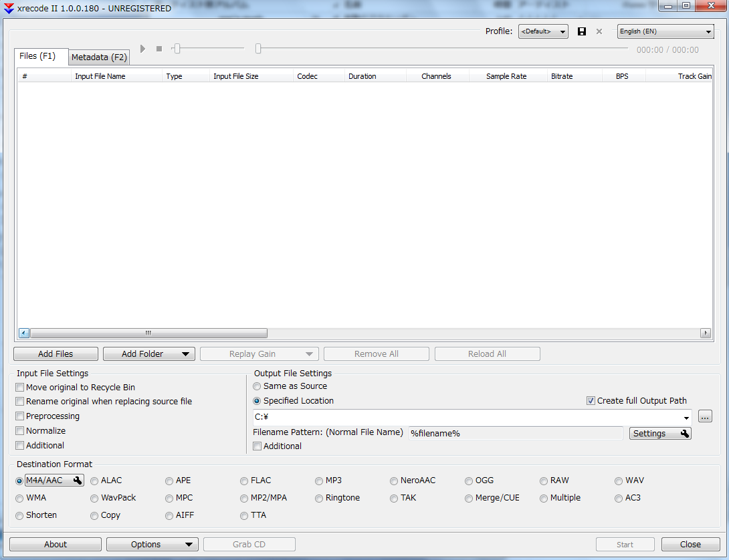Open the Options menu
Viewport: 729px width, 560px height.
click(152, 544)
